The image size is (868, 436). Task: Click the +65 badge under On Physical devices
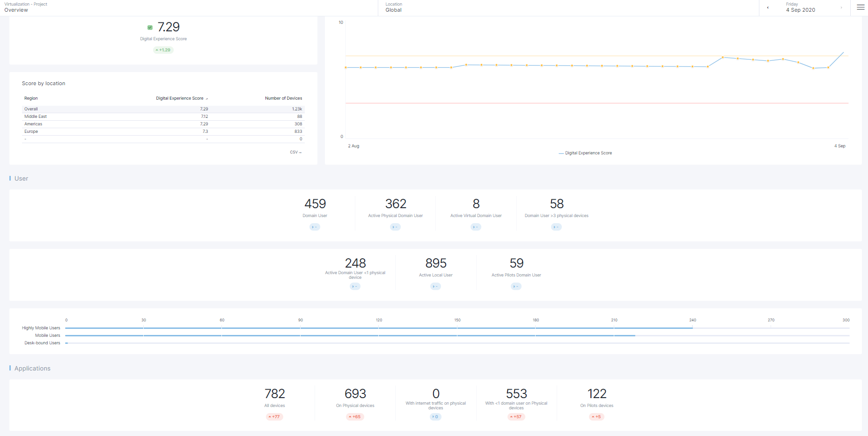tap(355, 417)
